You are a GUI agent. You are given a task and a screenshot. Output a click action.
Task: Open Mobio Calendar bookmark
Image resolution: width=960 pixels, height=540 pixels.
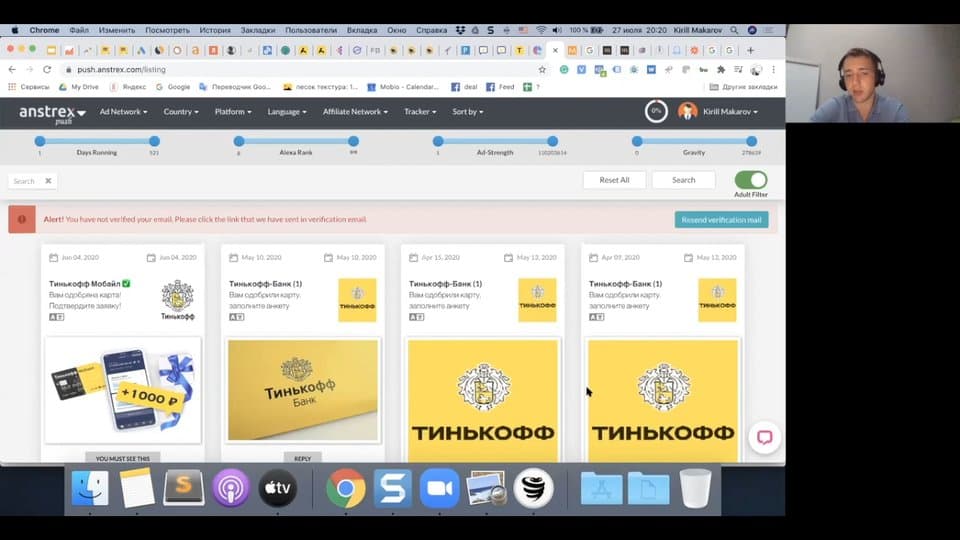pos(403,87)
